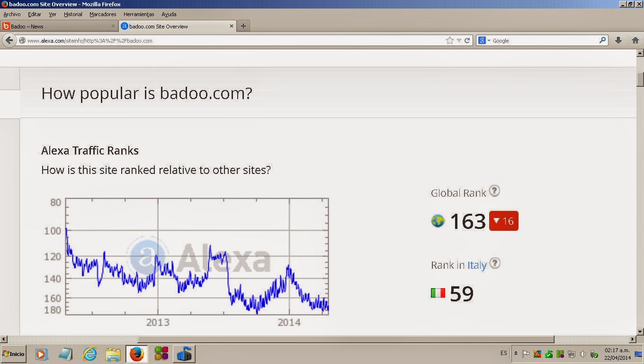Select the badoo.com Site Overview tab

point(177,26)
